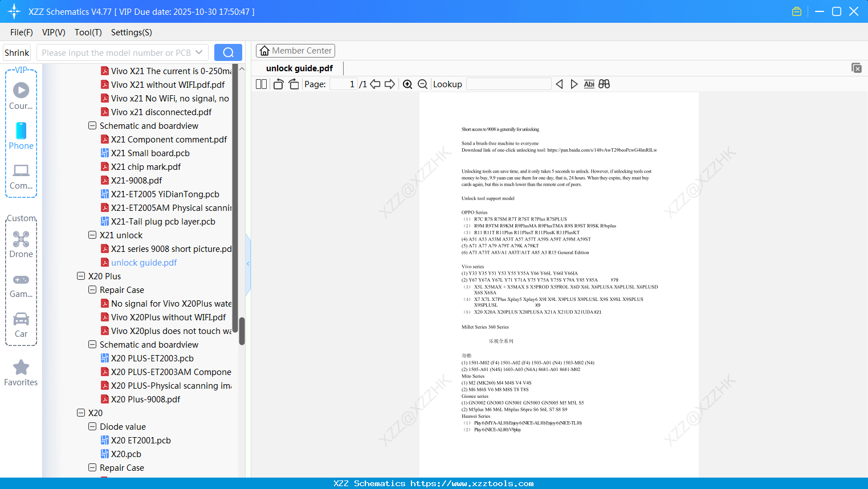Image resolution: width=868 pixels, height=489 pixels.
Task: Collapse the X20 Plus tree node
Action: tap(81, 276)
